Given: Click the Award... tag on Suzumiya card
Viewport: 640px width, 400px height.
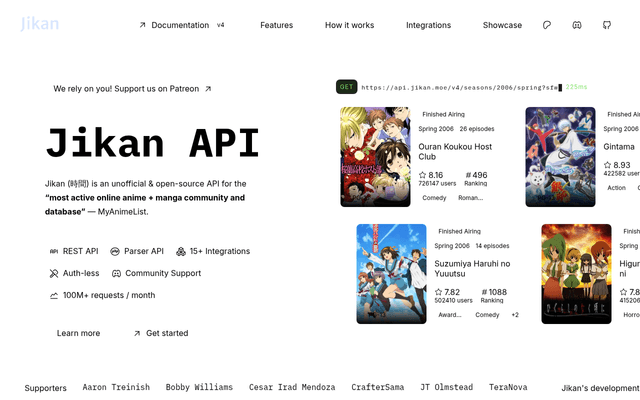Looking at the screenshot, I should coord(450,315).
